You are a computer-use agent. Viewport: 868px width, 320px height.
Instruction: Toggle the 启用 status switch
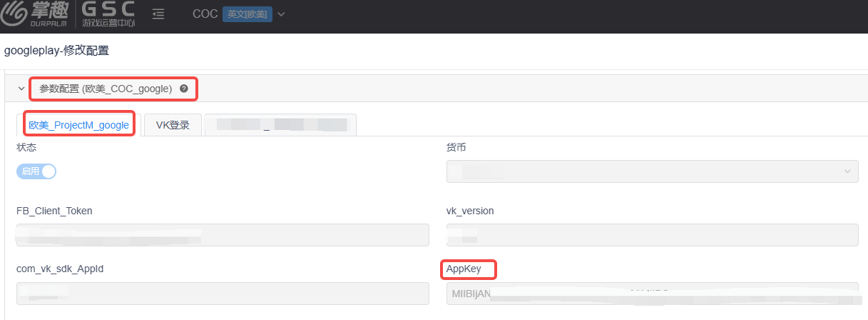(x=36, y=171)
